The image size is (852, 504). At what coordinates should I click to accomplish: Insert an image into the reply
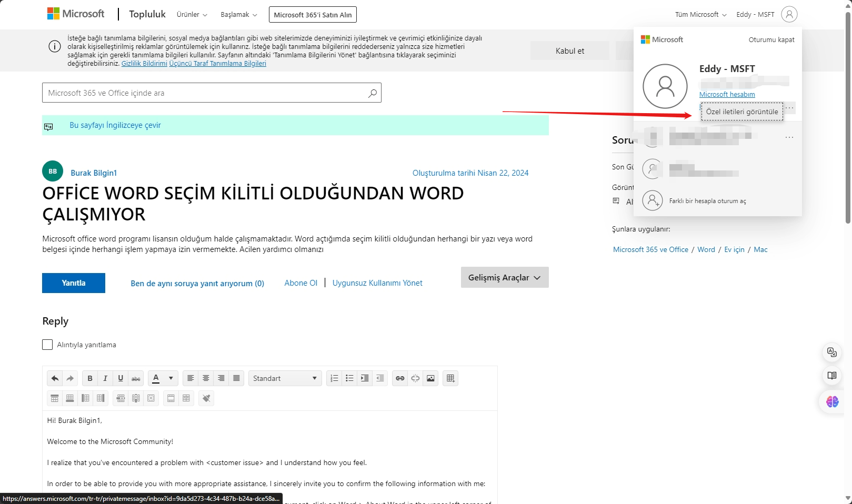tap(430, 378)
